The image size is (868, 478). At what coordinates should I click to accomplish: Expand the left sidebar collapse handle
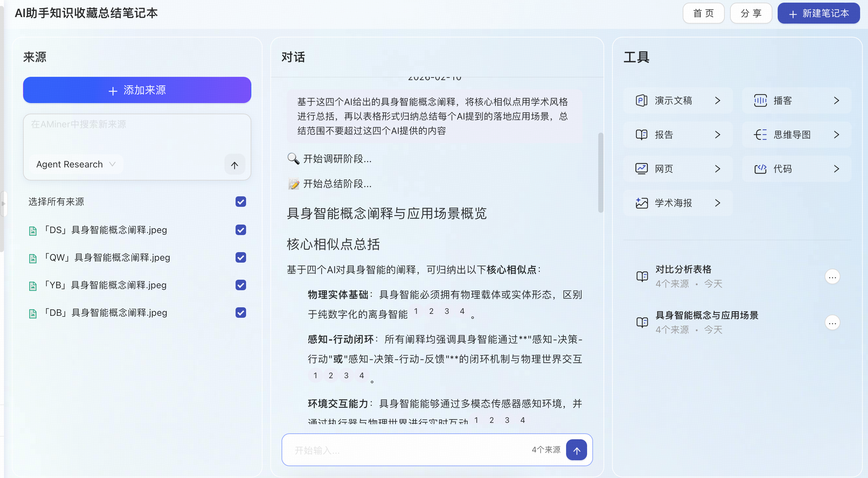pyautogui.click(x=3, y=203)
